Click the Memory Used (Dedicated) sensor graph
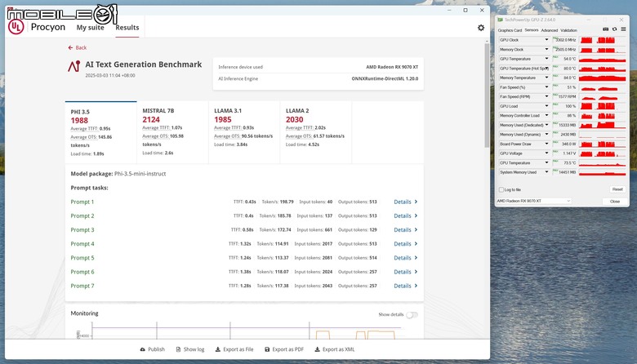Image resolution: width=637 pixels, height=364 pixels. pos(602,125)
